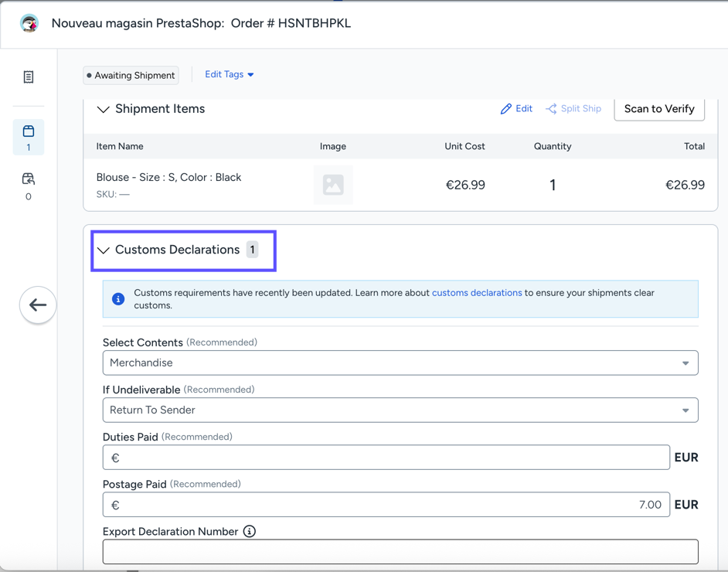The image size is (728, 572).
Task: Click the order title Order # HSNTBHPKL
Action: pos(291,23)
